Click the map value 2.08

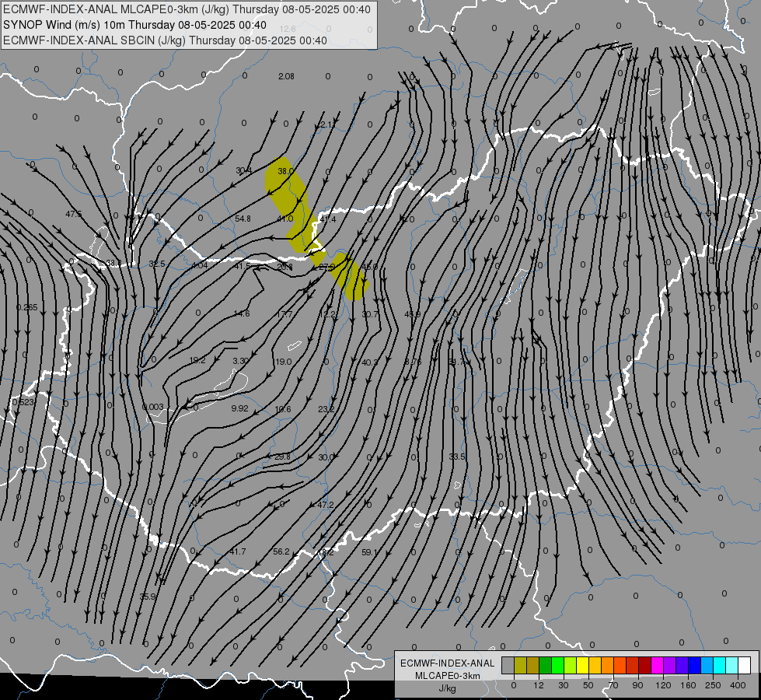[286, 76]
